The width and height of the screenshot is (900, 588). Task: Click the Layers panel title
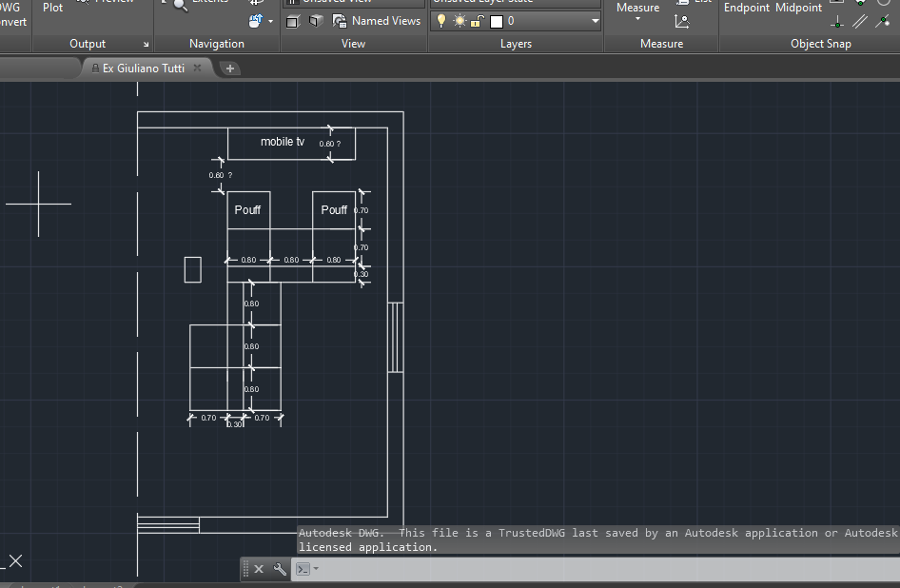516,44
